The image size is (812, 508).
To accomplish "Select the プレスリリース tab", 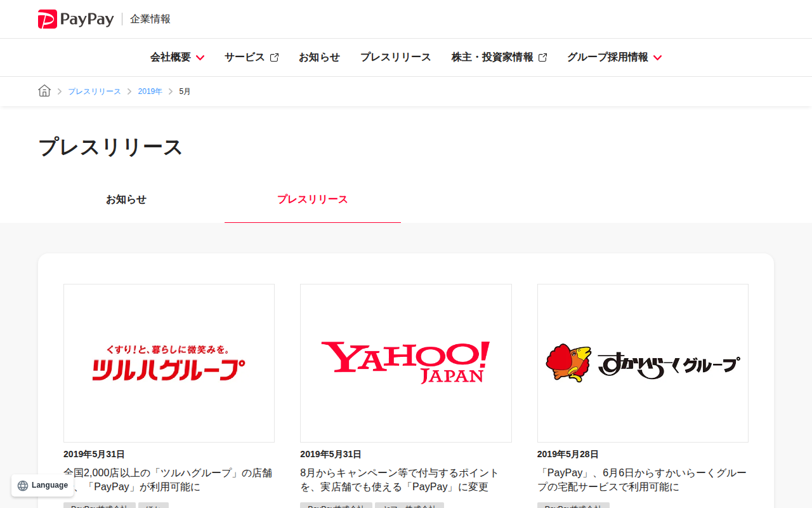I will pos(313,199).
